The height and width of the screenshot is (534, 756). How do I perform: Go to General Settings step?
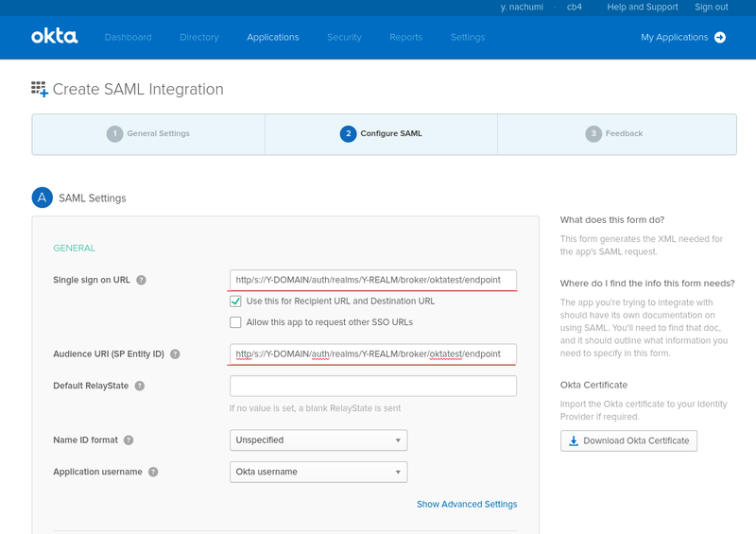[x=148, y=133]
